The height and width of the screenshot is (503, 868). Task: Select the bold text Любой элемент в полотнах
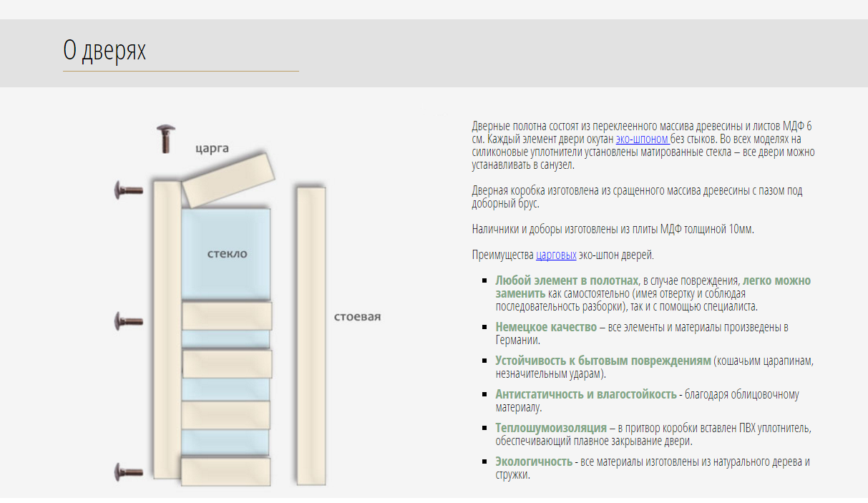coord(567,280)
